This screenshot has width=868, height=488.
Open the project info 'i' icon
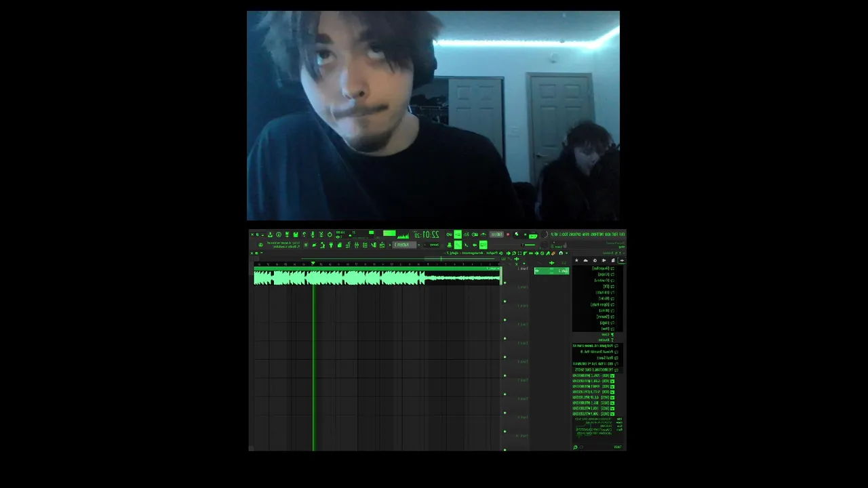(279, 235)
